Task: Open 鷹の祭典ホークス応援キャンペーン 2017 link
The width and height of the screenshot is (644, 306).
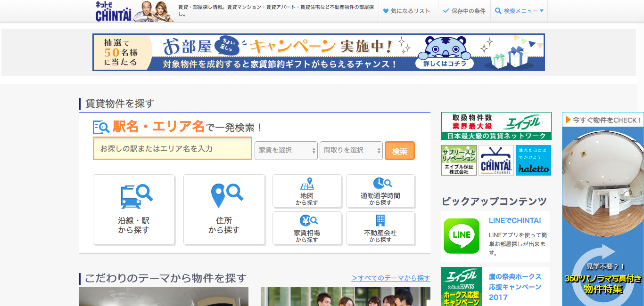Action: coord(515,287)
